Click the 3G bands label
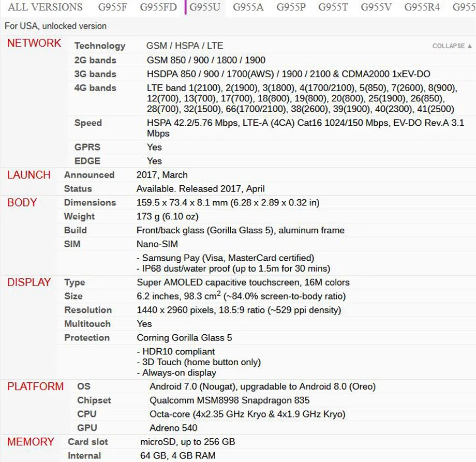This screenshot has height=462, width=476. 95,74
